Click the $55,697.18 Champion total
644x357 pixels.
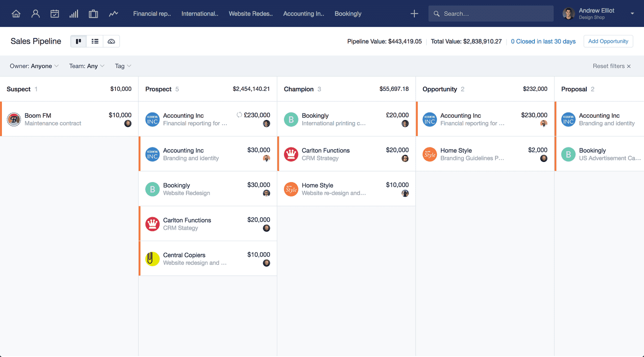[394, 89]
